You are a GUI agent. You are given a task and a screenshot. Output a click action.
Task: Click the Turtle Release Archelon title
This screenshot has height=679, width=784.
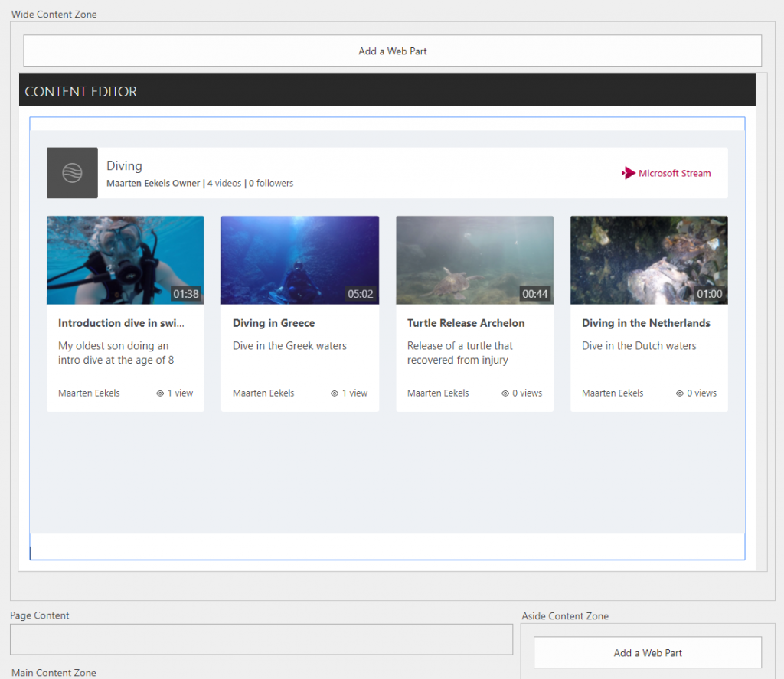pos(466,323)
